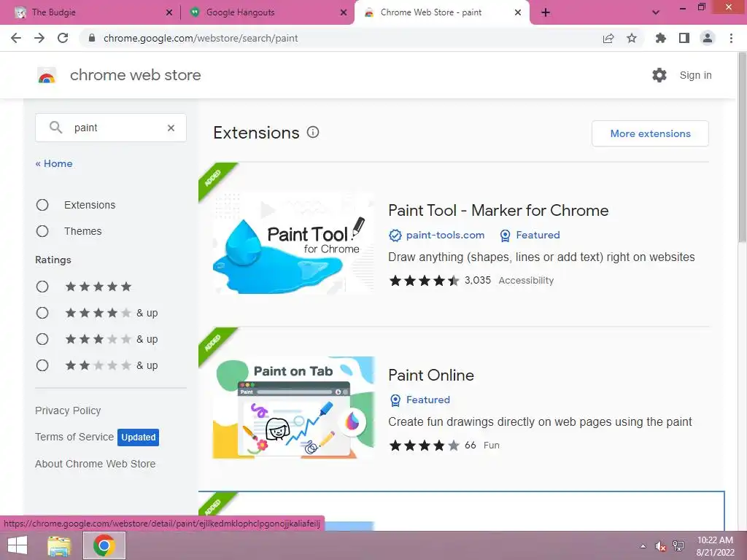Viewport: 747px width, 560px height.
Task: Open About Chrome Web Store link
Action: coord(96,464)
